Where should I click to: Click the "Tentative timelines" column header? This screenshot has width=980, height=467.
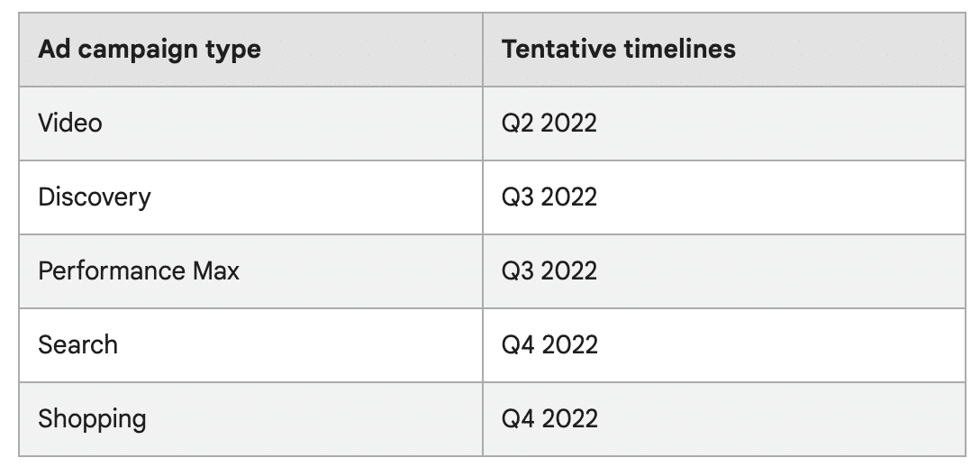click(619, 50)
